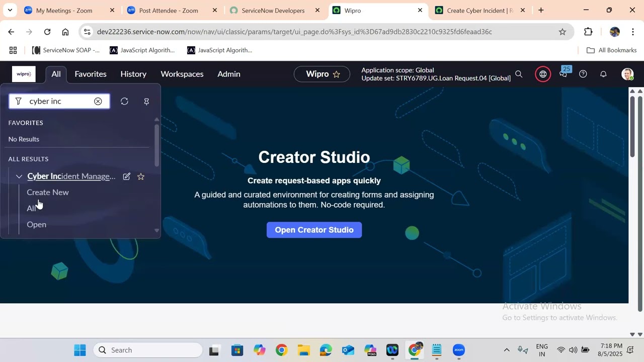This screenshot has width=644, height=362.
Task: Click the Windows taskbar Search box
Action: 148,350
